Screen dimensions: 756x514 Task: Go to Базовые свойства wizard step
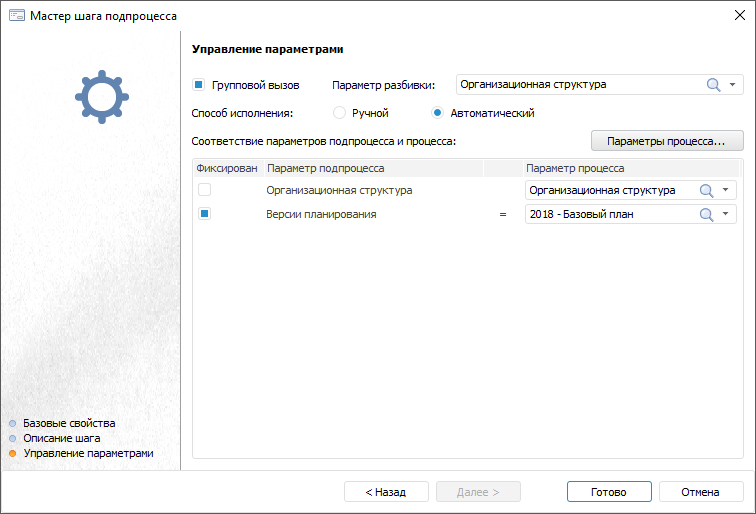tap(69, 423)
